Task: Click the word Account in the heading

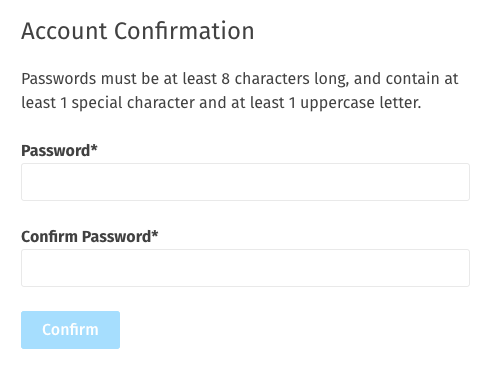Action: click(64, 31)
